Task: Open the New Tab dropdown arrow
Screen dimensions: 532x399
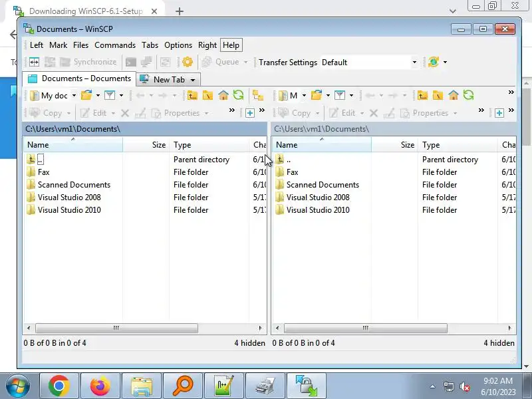Action: pyautogui.click(x=193, y=80)
